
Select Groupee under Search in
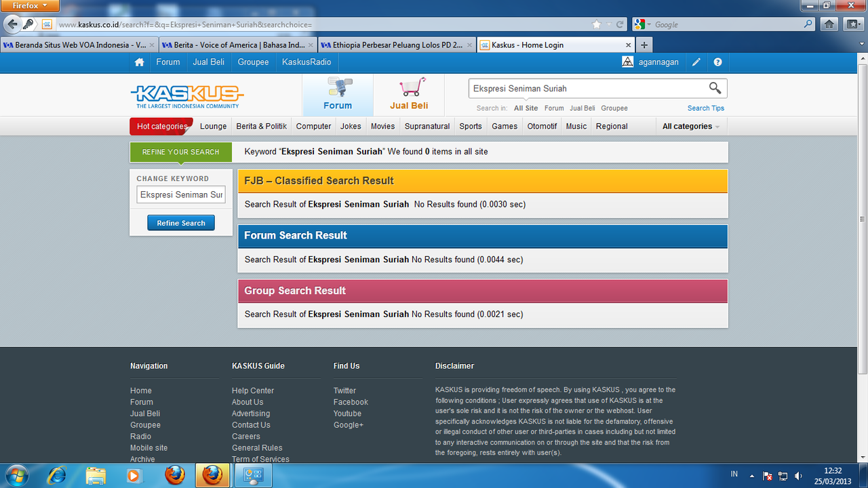tap(614, 108)
